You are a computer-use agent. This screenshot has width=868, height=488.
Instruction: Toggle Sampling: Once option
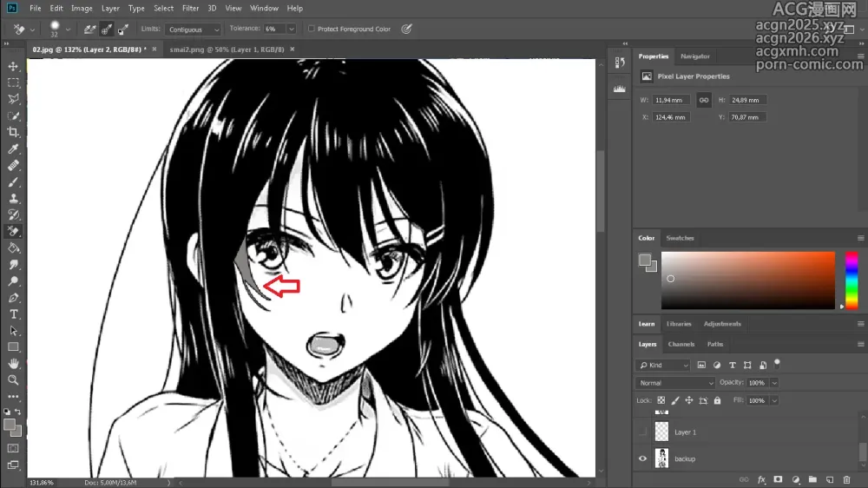106,30
